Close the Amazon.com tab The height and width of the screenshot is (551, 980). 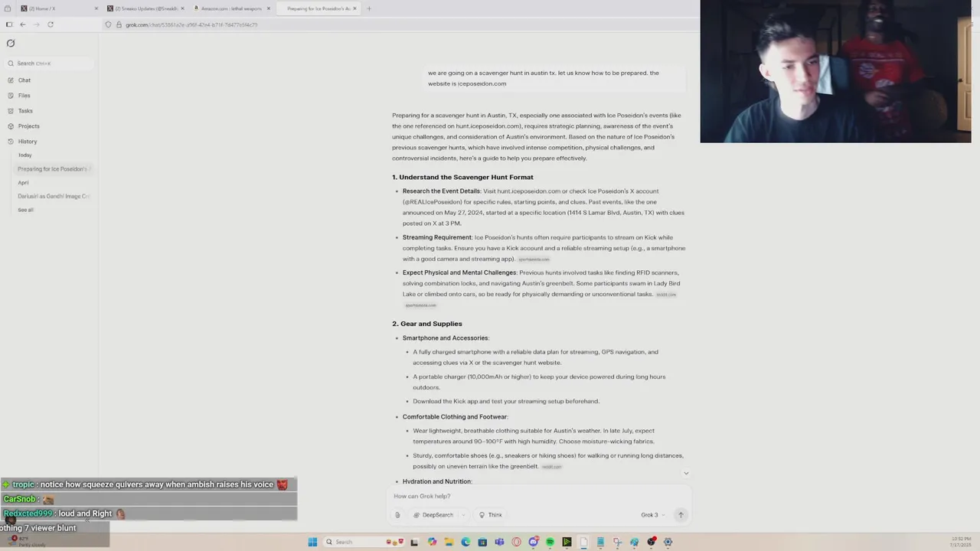pos(269,8)
